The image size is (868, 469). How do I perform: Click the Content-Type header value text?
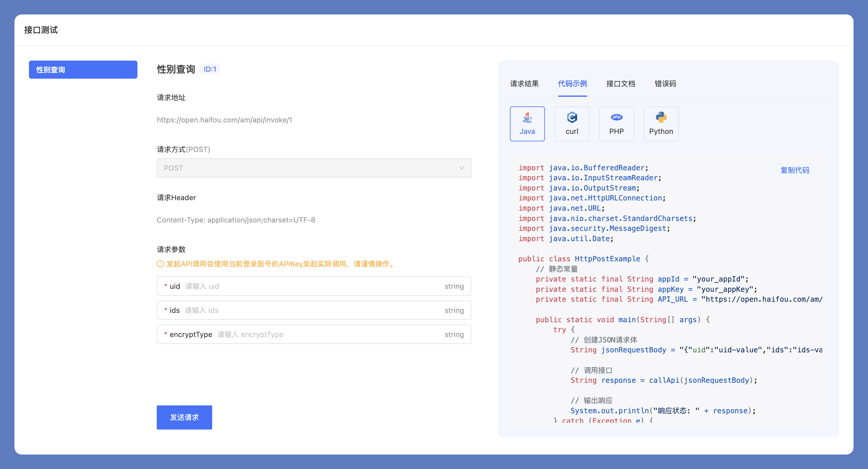(236, 220)
